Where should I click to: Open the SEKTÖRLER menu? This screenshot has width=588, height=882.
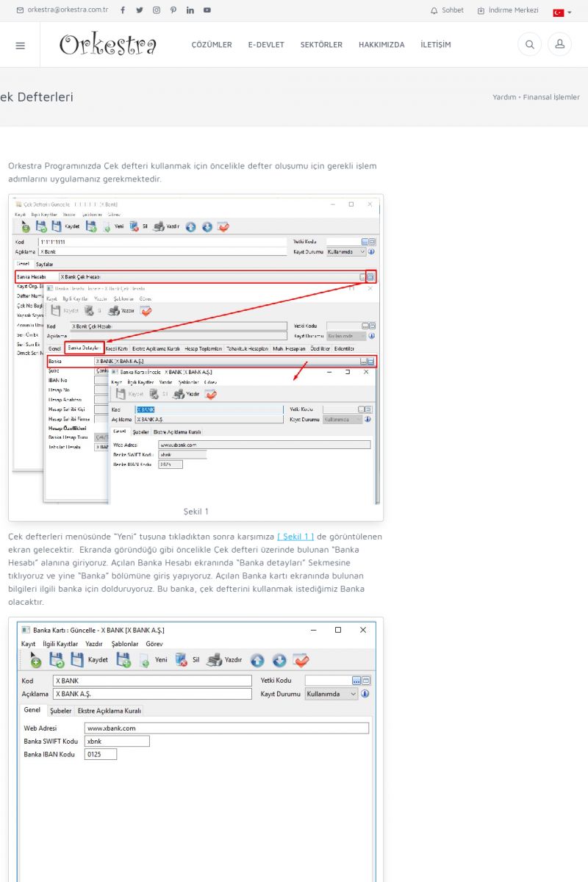pyautogui.click(x=321, y=45)
